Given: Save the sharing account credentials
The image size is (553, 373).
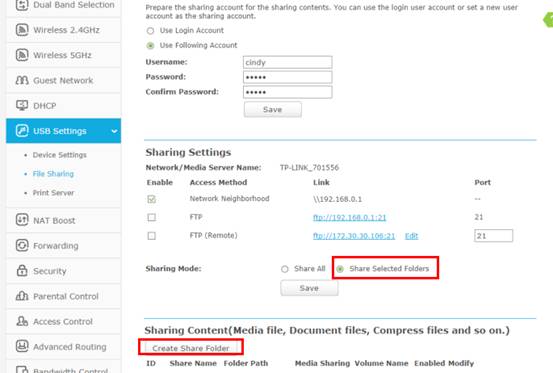Looking at the screenshot, I should (273, 110).
